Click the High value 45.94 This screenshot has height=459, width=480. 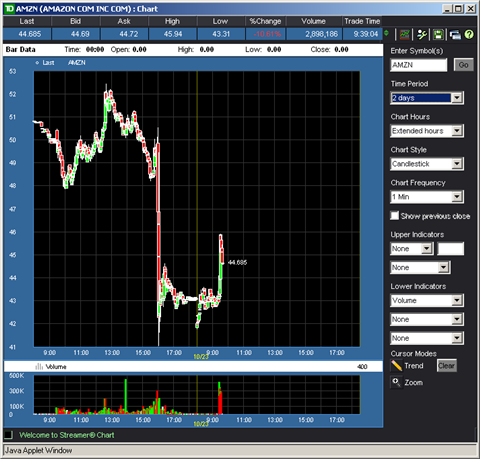click(173, 34)
